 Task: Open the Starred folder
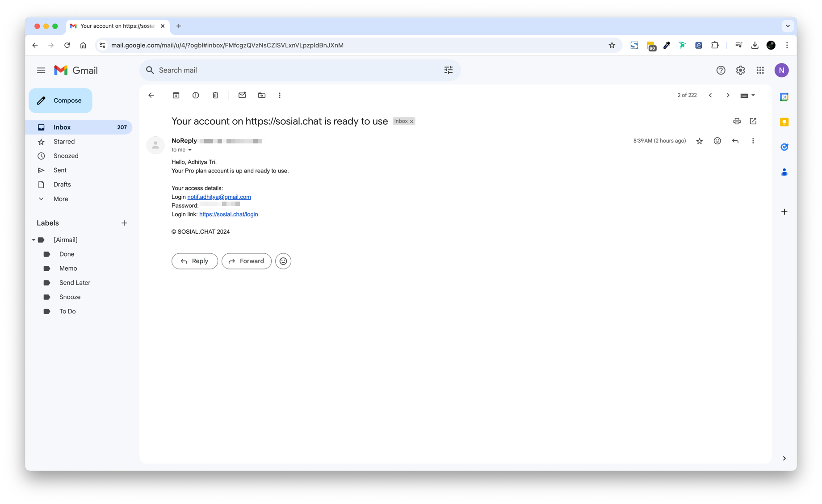(x=64, y=142)
